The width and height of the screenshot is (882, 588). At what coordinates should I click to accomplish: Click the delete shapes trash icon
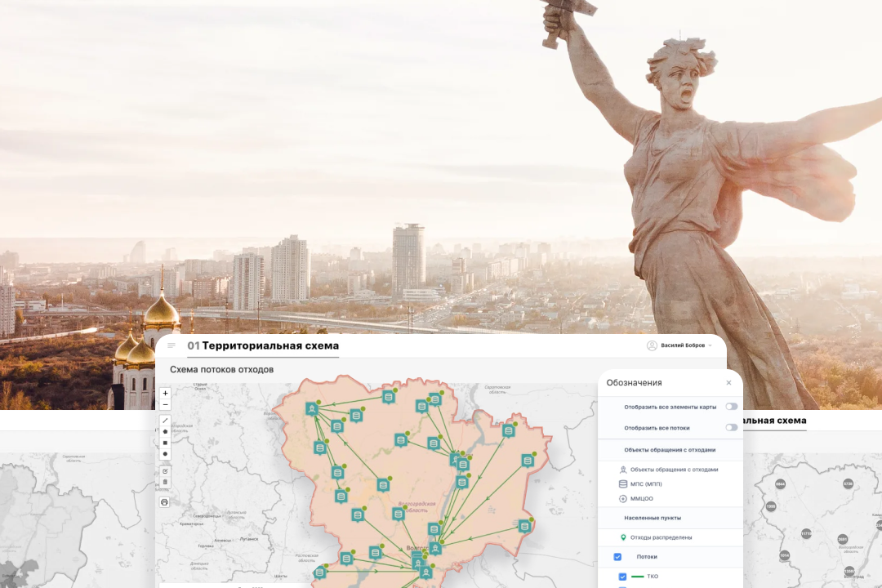(165, 482)
